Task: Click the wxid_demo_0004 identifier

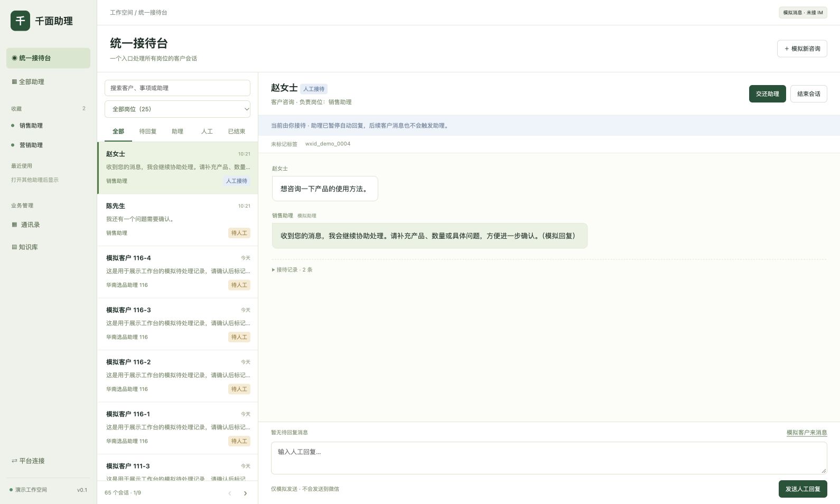Action: (328, 144)
